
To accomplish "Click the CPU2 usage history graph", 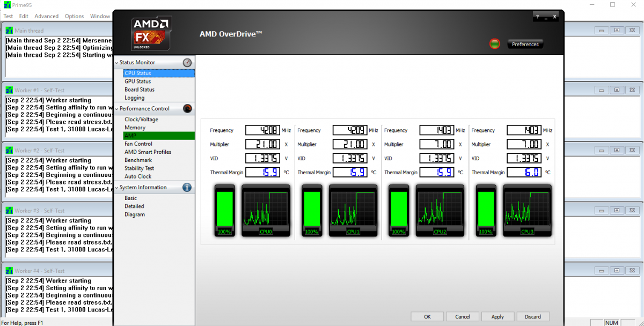I will click(440, 210).
